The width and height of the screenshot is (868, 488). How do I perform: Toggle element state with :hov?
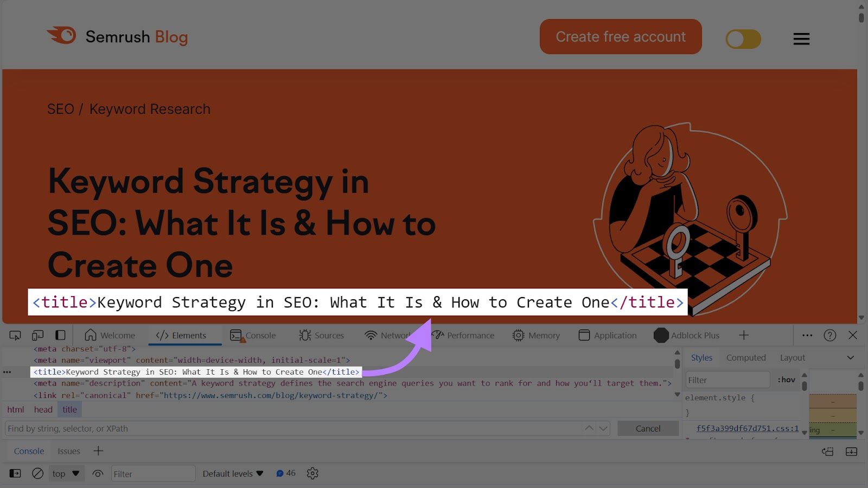coord(786,380)
